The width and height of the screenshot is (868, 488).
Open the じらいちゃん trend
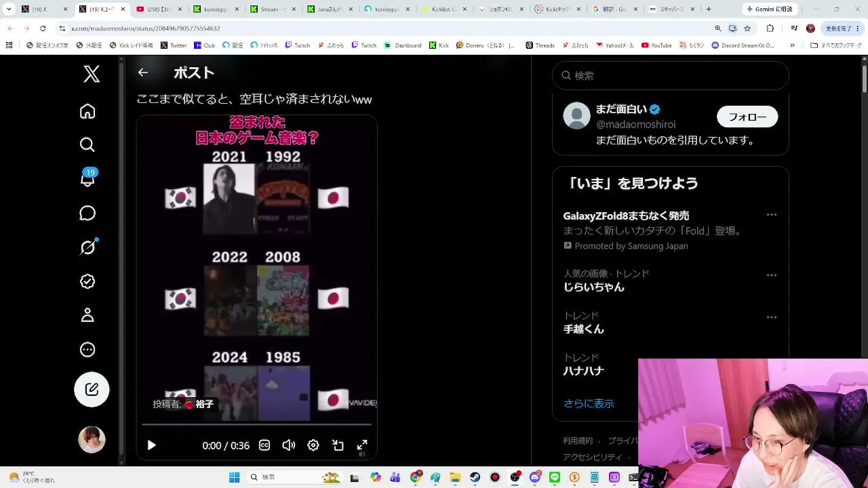(x=594, y=287)
